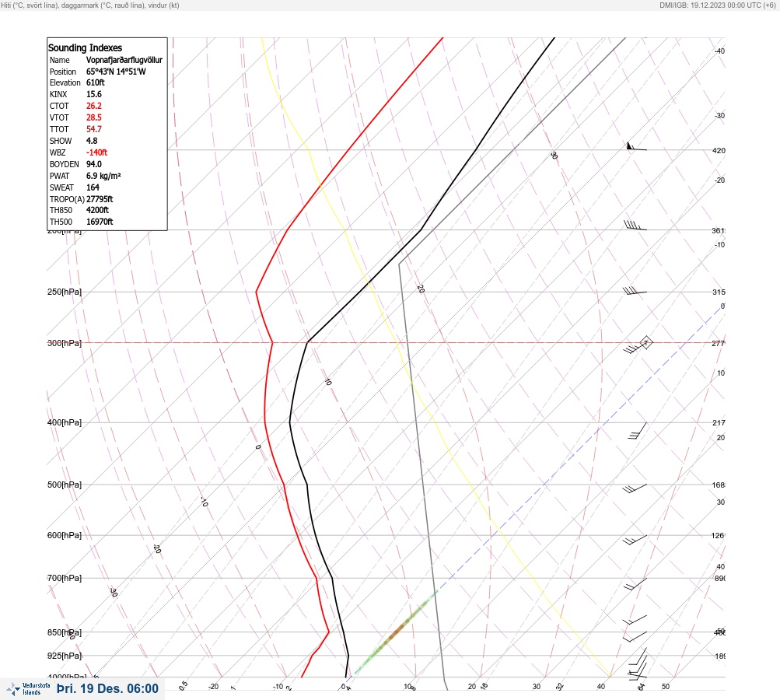The height and width of the screenshot is (700, 780).
Task: Click the 'DMI/IGB: 19.12.2023 00:00 UTC (+6)' header
Action: tap(718, 5)
